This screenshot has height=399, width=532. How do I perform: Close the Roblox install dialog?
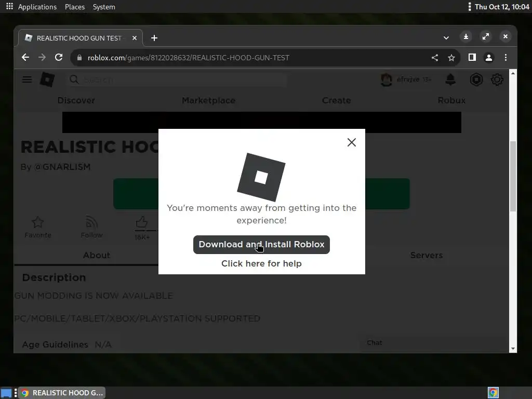click(x=352, y=142)
